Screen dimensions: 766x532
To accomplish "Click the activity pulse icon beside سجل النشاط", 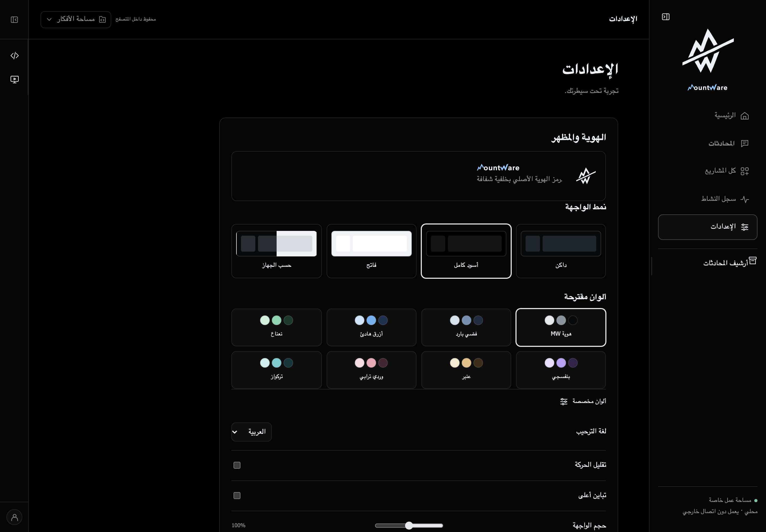I will pos(745,199).
